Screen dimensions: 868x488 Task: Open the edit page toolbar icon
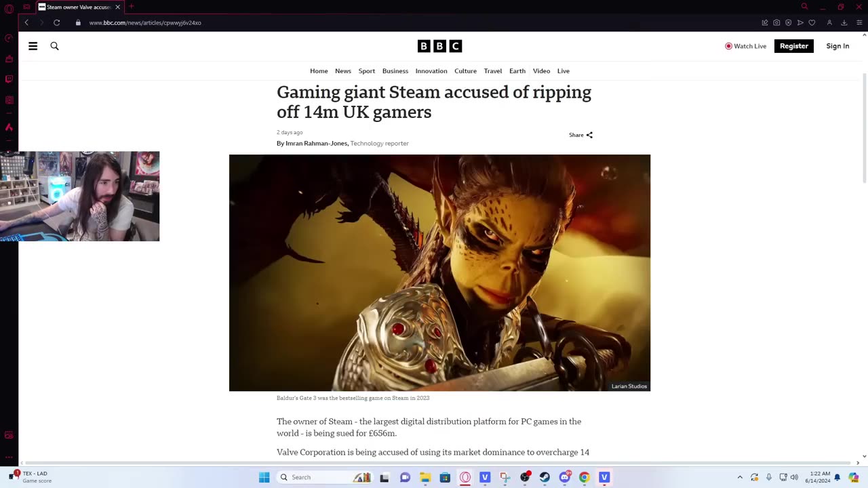[765, 22]
